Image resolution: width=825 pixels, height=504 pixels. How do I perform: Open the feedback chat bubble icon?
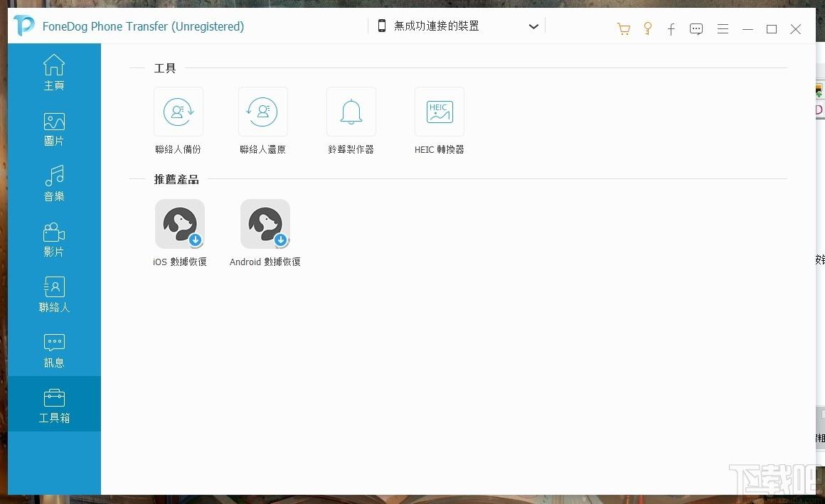696,29
